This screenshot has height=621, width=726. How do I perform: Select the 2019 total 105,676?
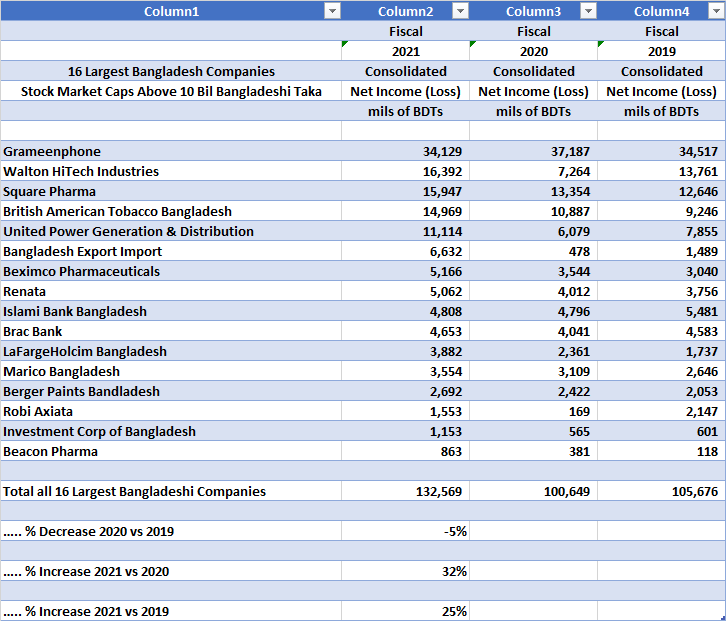click(x=661, y=491)
